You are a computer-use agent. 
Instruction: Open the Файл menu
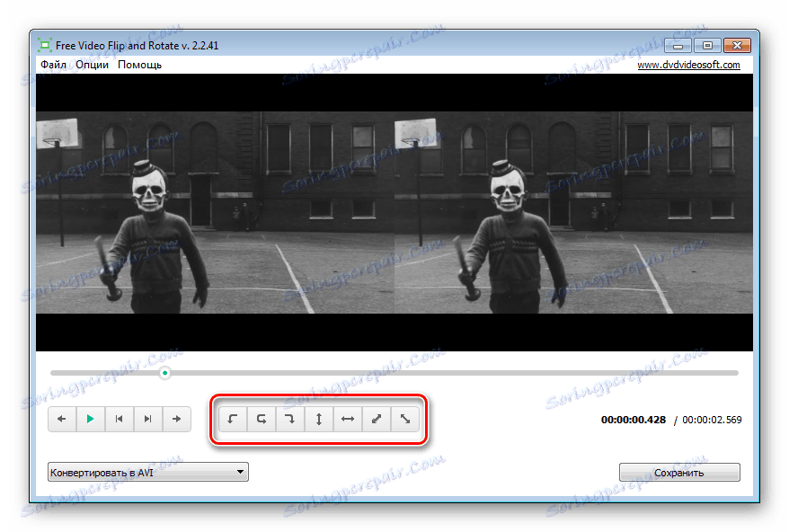pyautogui.click(x=53, y=65)
